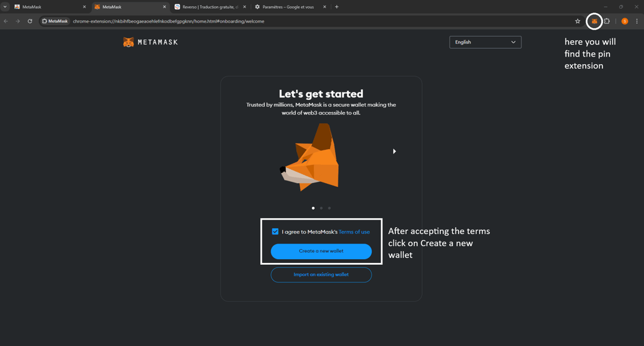Minimize the browser window
The width and height of the screenshot is (644, 346).
click(606, 6)
